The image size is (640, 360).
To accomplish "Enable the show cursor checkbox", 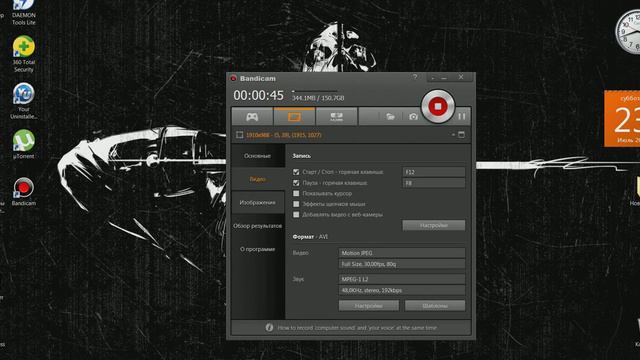I will pyautogui.click(x=296, y=193).
